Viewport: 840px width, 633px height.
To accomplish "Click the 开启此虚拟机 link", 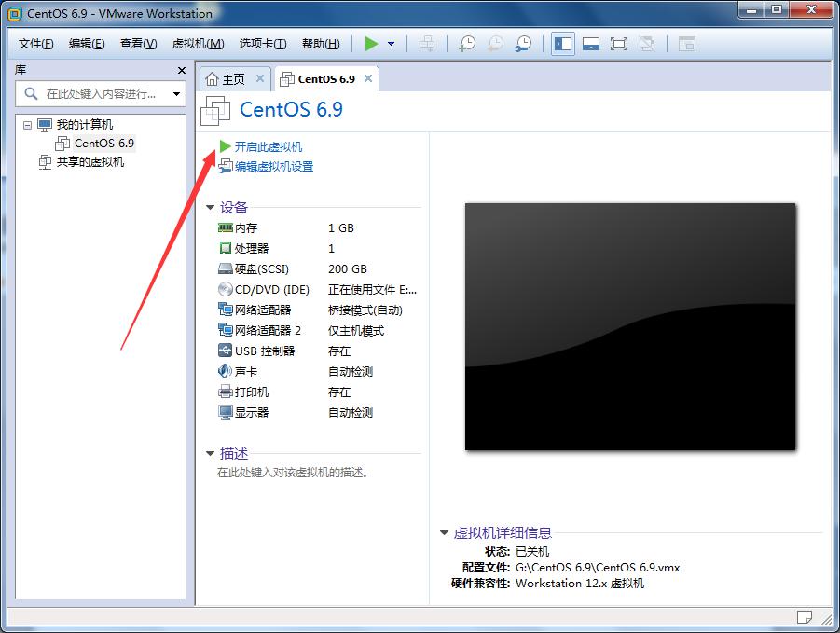I will [x=268, y=146].
